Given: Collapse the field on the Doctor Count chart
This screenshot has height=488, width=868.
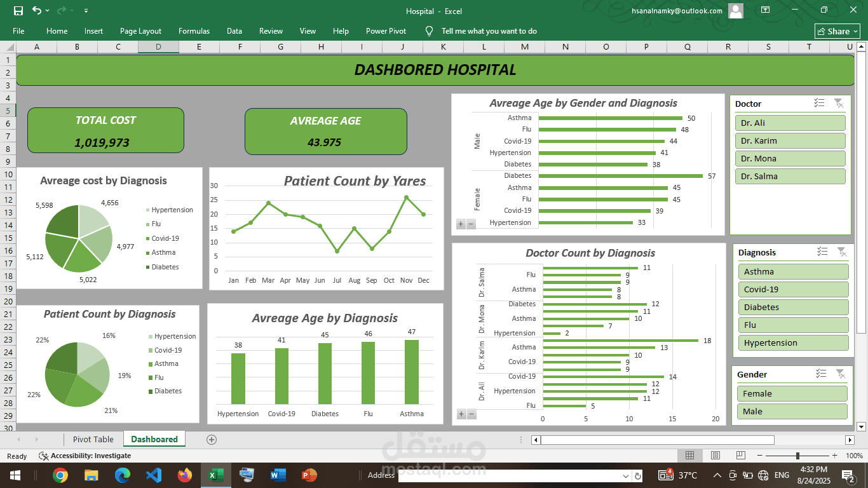Looking at the screenshot, I should pos(471,414).
